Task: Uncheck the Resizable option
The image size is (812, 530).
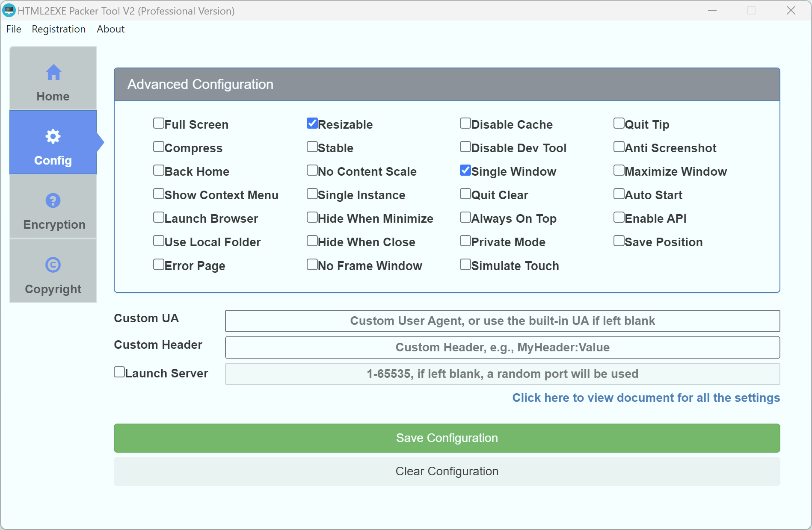Action: (312, 123)
